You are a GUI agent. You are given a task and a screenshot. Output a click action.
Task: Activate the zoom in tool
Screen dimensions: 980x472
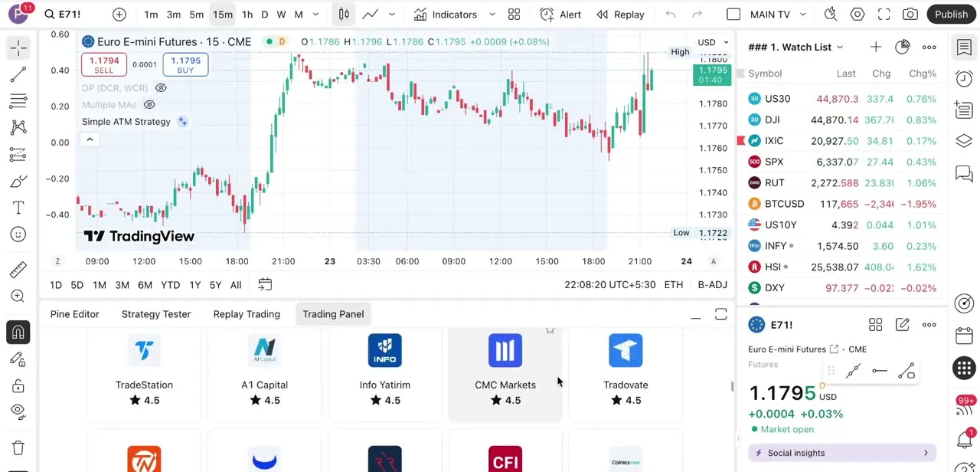[x=18, y=297]
